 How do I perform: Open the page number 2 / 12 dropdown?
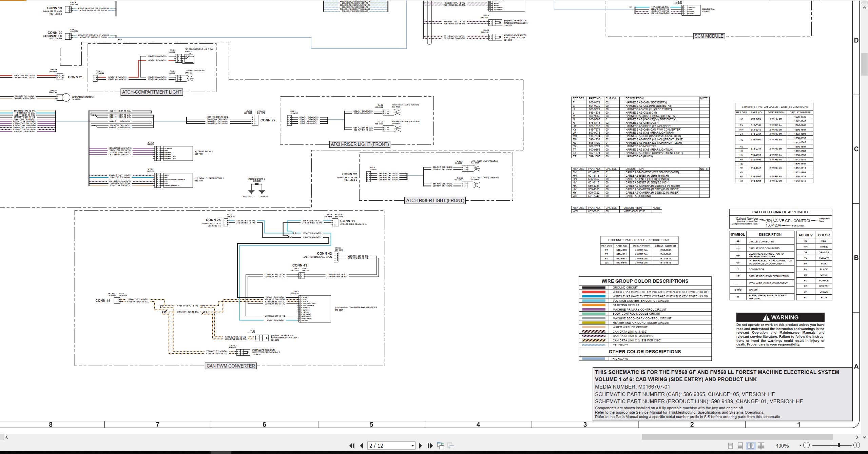tap(412, 446)
